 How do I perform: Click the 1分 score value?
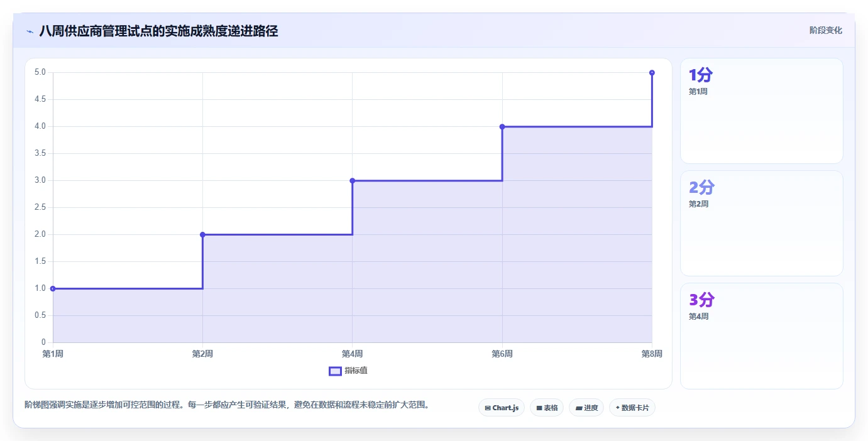(x=701, y=75)
